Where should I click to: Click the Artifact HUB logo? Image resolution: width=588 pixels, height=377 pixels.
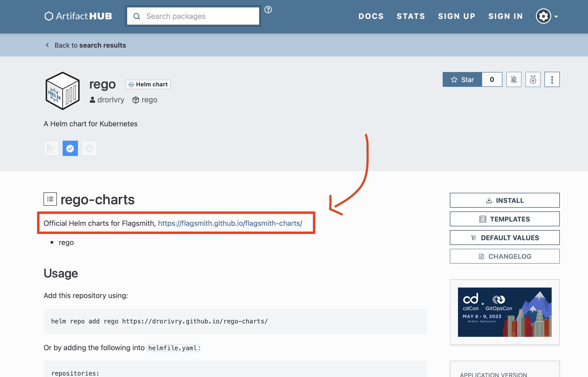pyautogui.click(x=78, y=16)
